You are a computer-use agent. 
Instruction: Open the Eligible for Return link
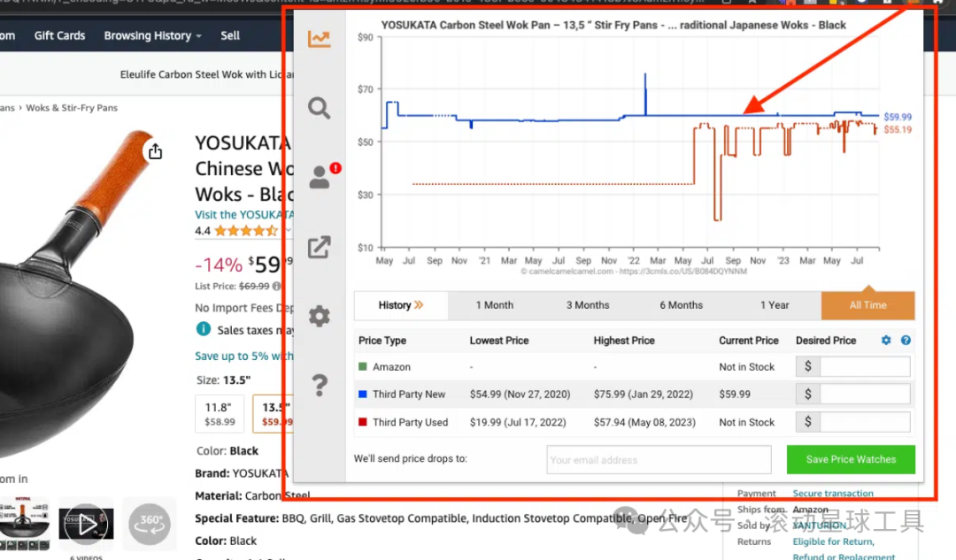pos(834,541)
